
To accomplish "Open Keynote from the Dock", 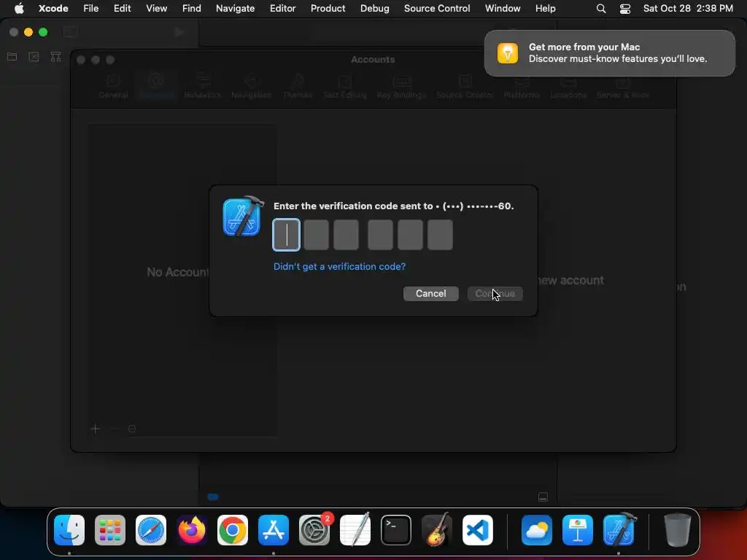I will click(578, 530).
